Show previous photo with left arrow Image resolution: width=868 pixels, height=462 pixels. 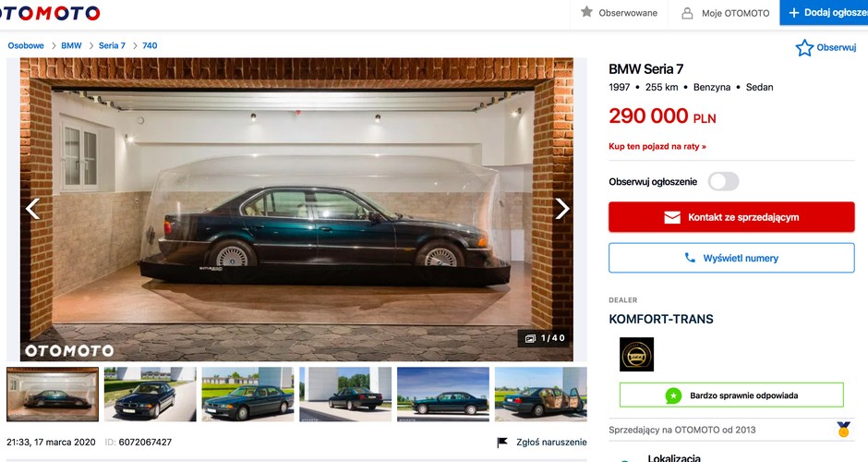(x=32, y=209)
